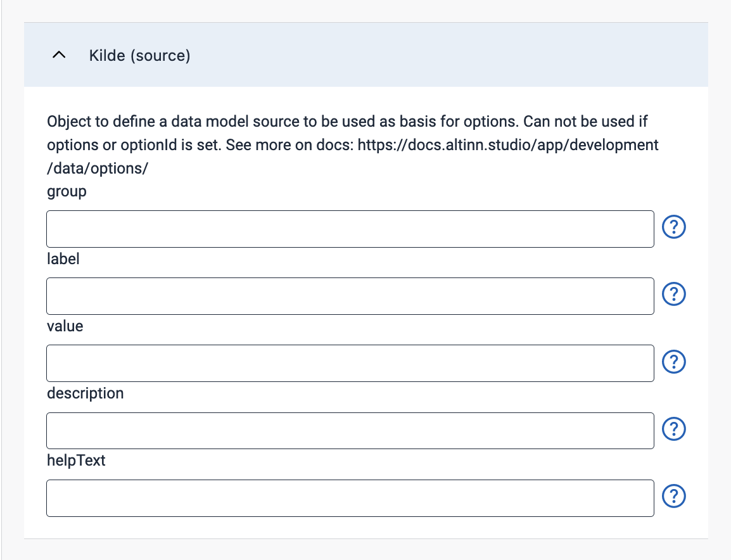The width and height of the screenshot is (731, 560).
Task: Click the Kilde (source) header title
Action: pyautogui.click(x=139, y=56)
